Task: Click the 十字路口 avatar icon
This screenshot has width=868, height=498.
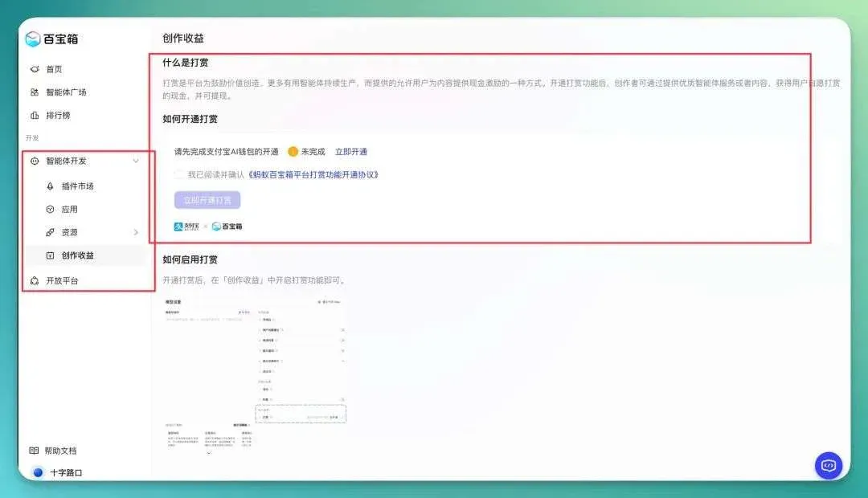Action: point(39,472)
